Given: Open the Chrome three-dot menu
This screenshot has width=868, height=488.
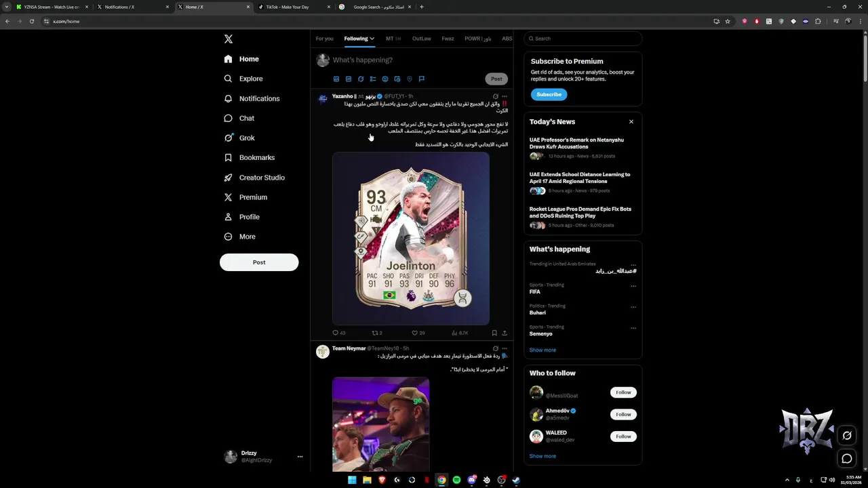Looking at the screenshot, I should [x=860, y=21].
